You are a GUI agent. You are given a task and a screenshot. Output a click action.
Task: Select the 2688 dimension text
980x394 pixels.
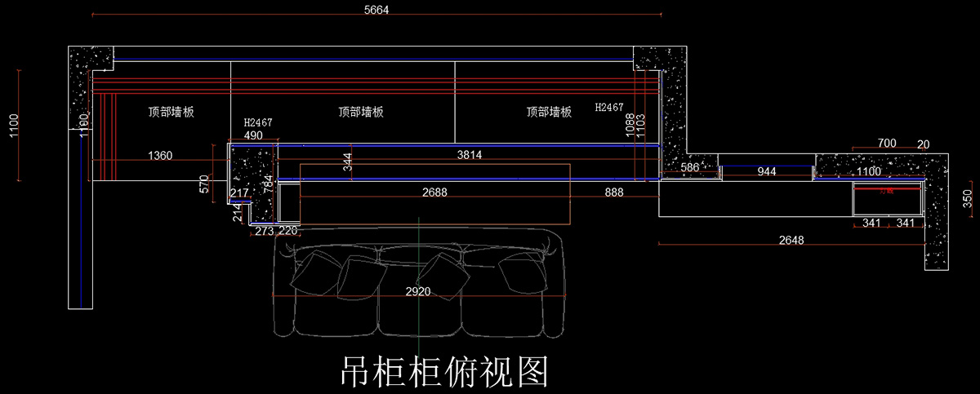point(439,193)
